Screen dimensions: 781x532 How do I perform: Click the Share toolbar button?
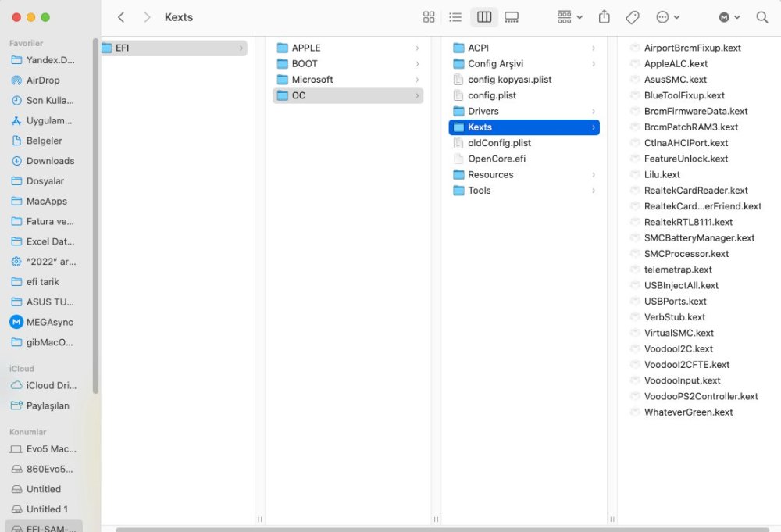pos(604,17)
